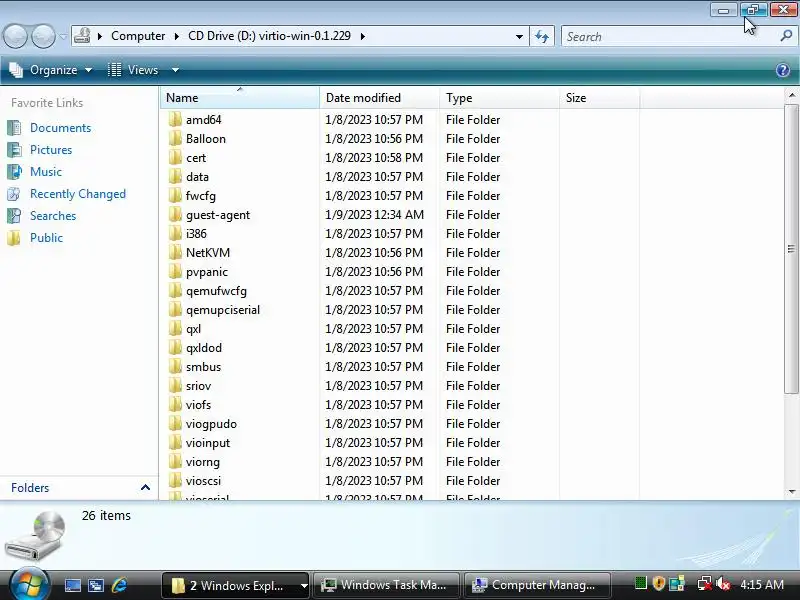Open recent pages dropdown beside Forward arrow
The image size is (800, 600).
click(x=63, y=36)
